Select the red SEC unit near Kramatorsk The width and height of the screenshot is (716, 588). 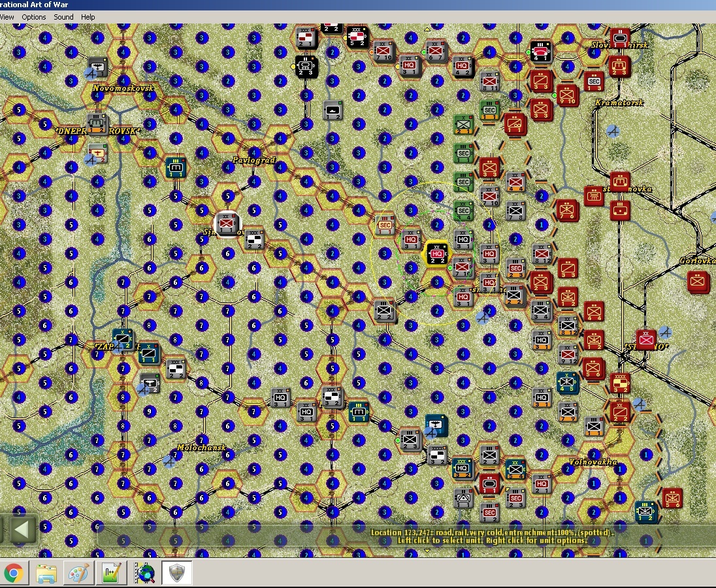tap(594, 81)
